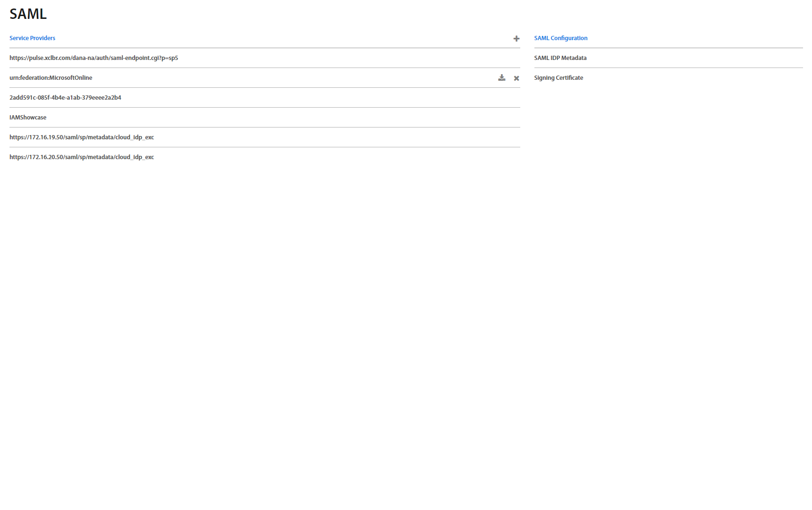Screen dimensions: 812x510
Task: Open SAML IDP Metadata
Action: point(560,58)
